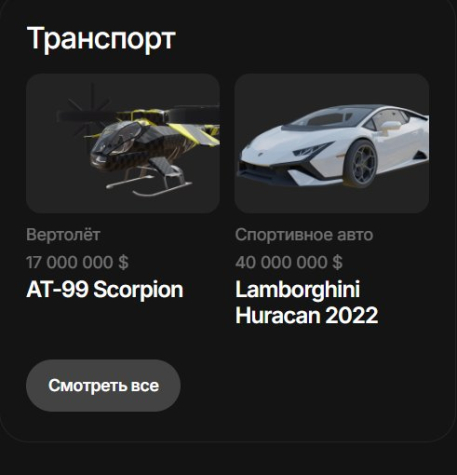Click the helicopter's cockpit canopy
The height and width of the screenshot is (475, 457).
click(x=122, y=135)
